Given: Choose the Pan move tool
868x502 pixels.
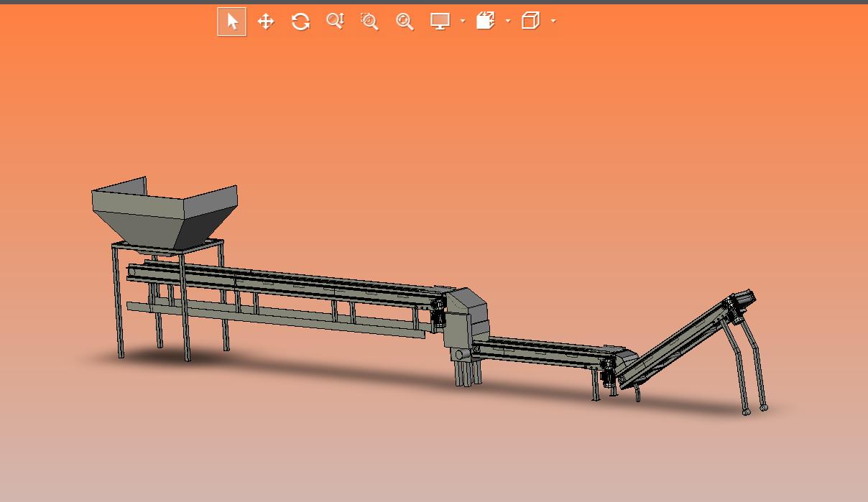Looking at the screenshot, I should (266, 22).
